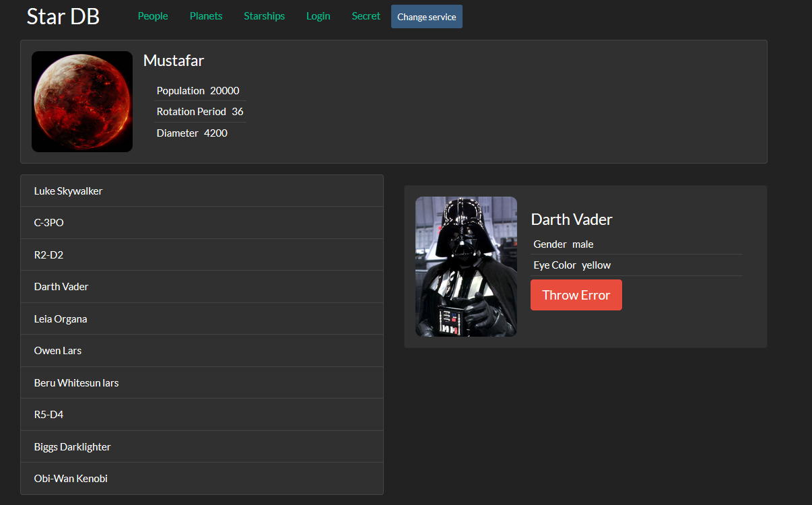Click the Eye Color yellow row
Viewport: 812px width, 505px height.
[x=637, y=265]
